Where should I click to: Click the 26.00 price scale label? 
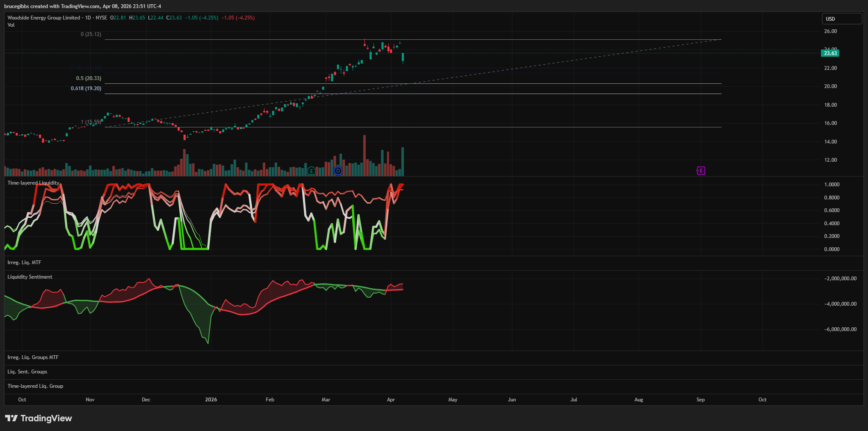coord(830,31)
